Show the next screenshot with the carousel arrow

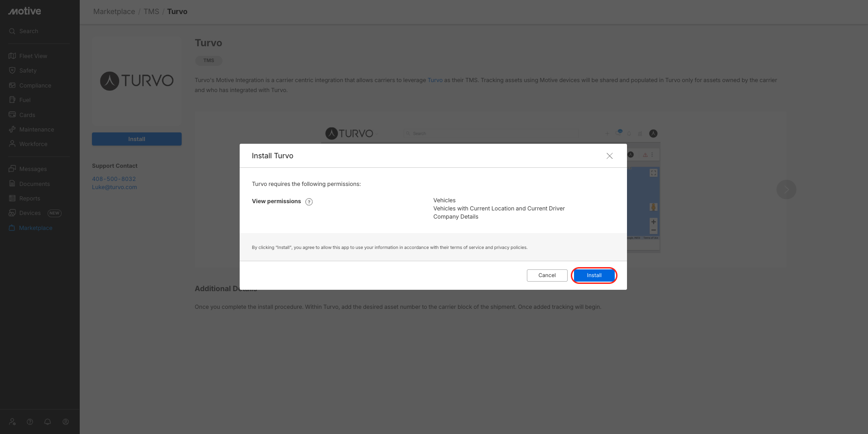click(x=786, y=190)
